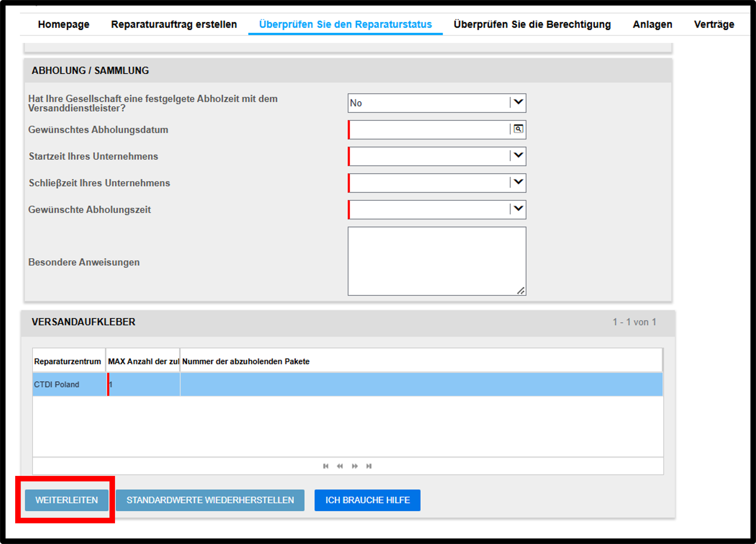Go to first page of Versandaufkleber table
Viewport: 756px width, 544px height.
(x=326, y=466)
